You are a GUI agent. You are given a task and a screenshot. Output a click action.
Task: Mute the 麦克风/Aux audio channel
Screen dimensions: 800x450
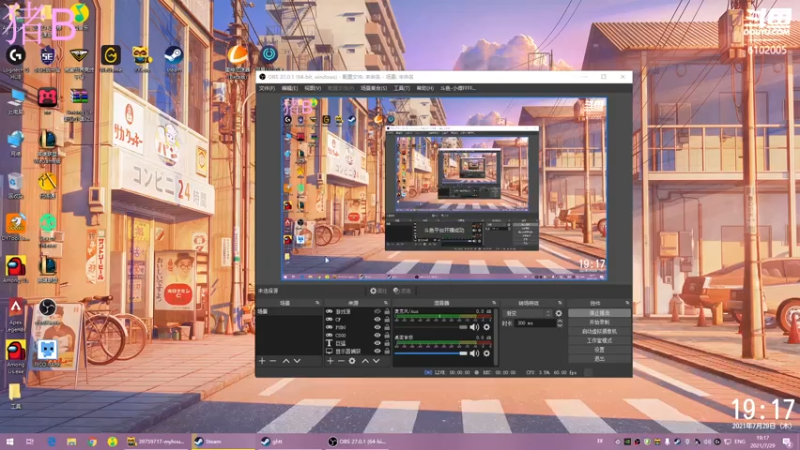(x=474, y=327)
